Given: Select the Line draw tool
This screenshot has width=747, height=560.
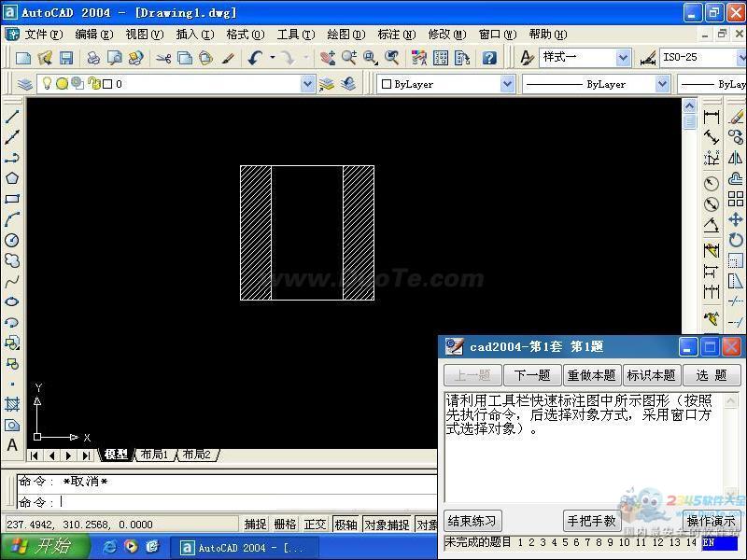Looking at the screenshot, I should click(x=12, y=117).
